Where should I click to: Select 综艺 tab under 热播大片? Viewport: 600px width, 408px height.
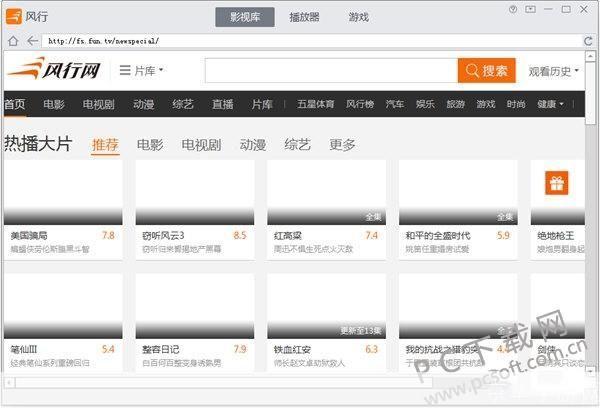pos(297,145)
